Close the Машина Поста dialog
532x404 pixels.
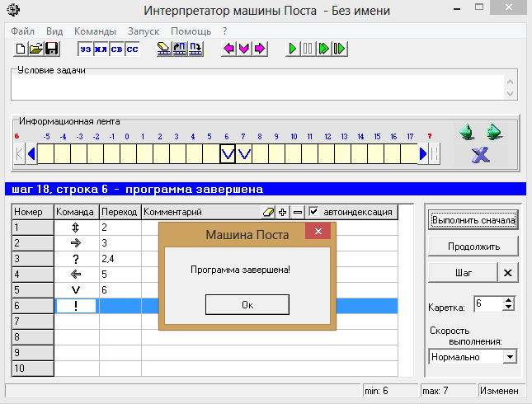(318, 231)
